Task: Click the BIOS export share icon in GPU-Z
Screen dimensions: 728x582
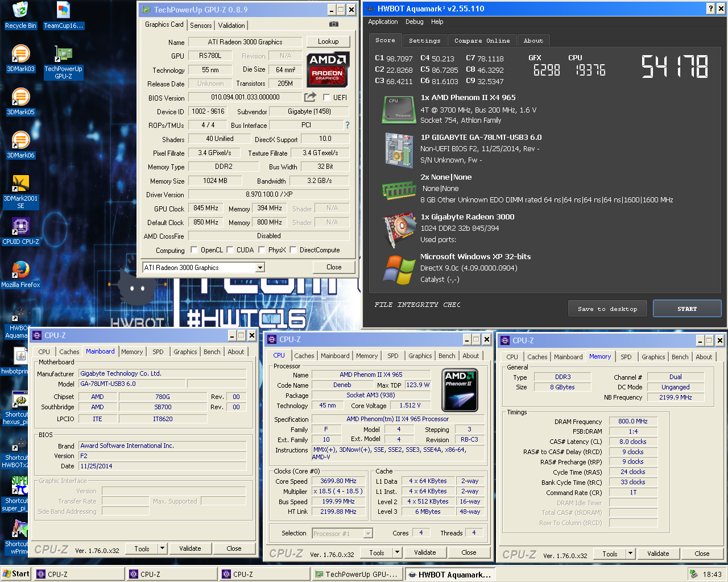Action: 310,97
